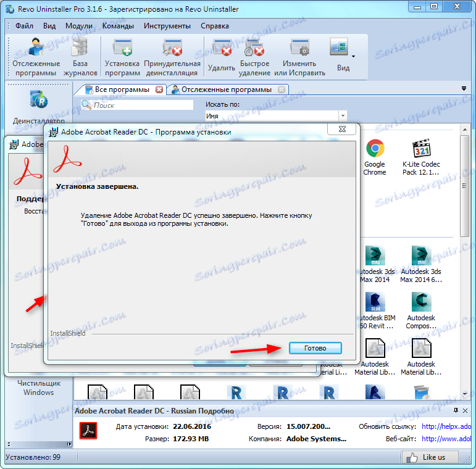Open the Commands (Команды) menu
Screen dimensions: 476x469
[118, 26]
